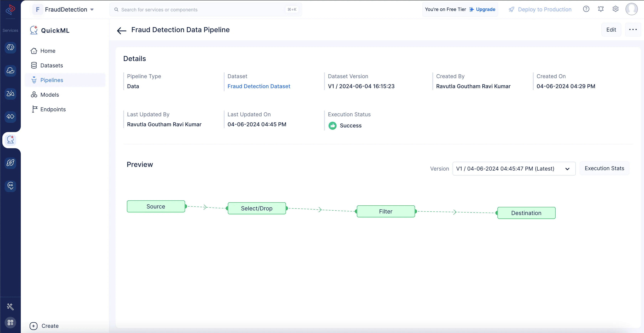The height and width of the screenshot is (333, 644).
Task: Click the Upgrade link
Action: tap(485, 9)
